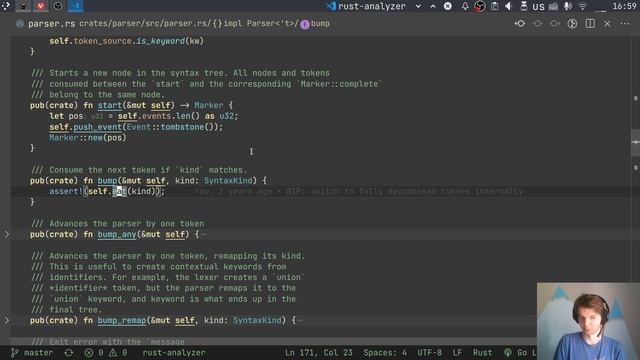
Task: Click the git blame annotation on assert line
Action: pyautogui.click(x=358, y=191)
